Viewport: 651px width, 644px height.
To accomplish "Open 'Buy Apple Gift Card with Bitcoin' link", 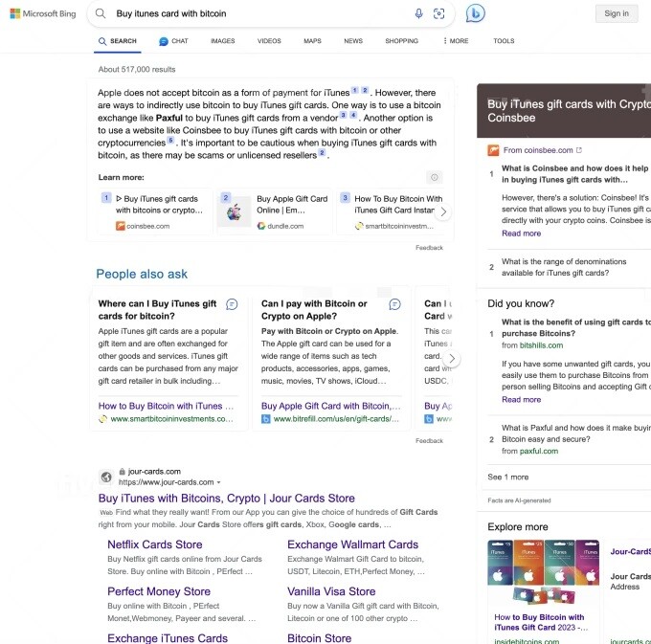I will [331, 406].
